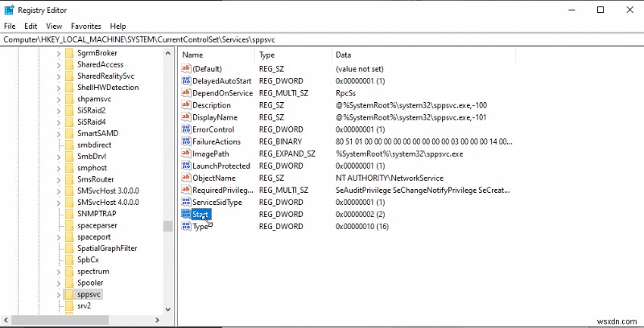Select the srv2 key
644x328 pixels.
[x=84, y=305]
